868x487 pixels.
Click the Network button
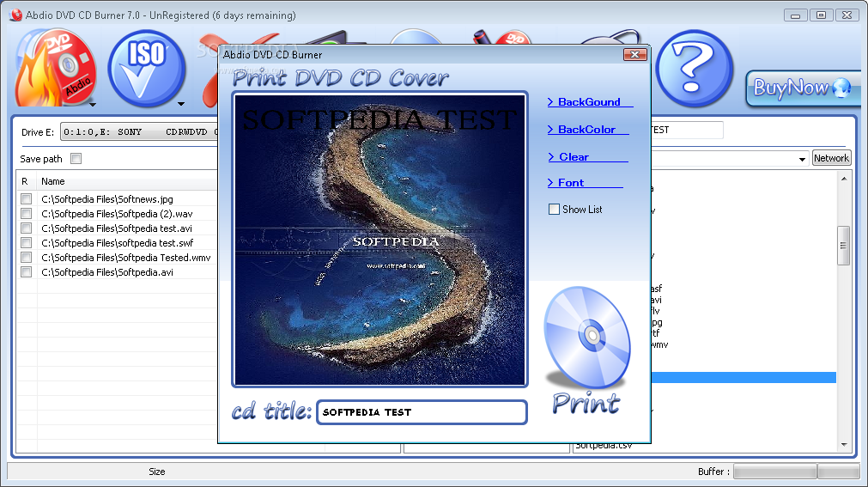pyautogui.click(x=831, y=158)
